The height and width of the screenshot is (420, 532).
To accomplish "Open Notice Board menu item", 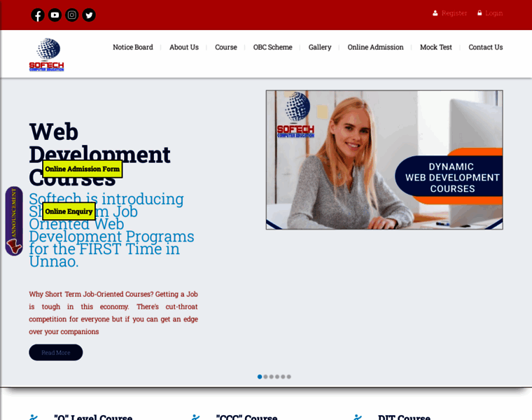I will (x=133, y=47).
